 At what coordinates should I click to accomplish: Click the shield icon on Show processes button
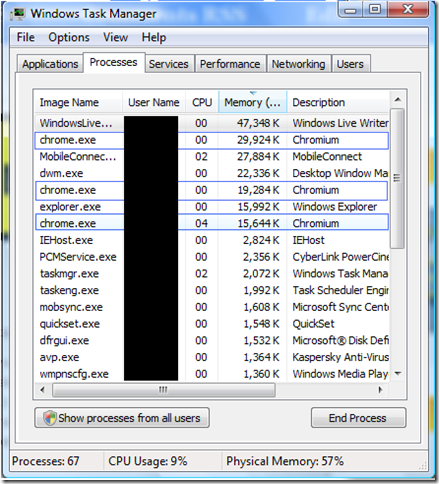50,418
